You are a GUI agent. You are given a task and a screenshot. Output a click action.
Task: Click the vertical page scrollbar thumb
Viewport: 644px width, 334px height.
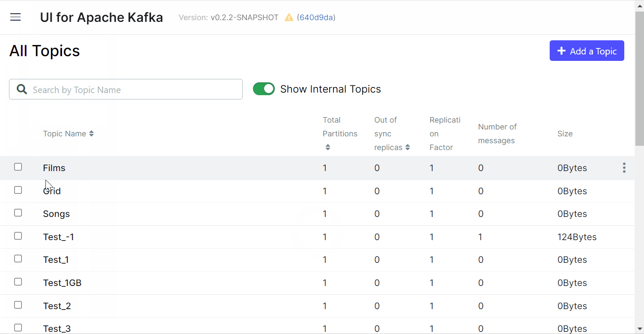[x=639, y=78]
